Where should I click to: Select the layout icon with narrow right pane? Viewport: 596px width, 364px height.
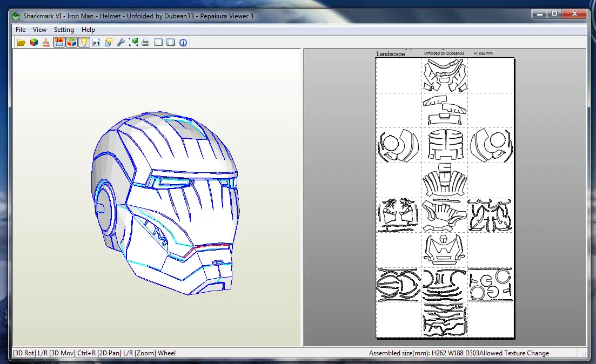coord(171,43)
